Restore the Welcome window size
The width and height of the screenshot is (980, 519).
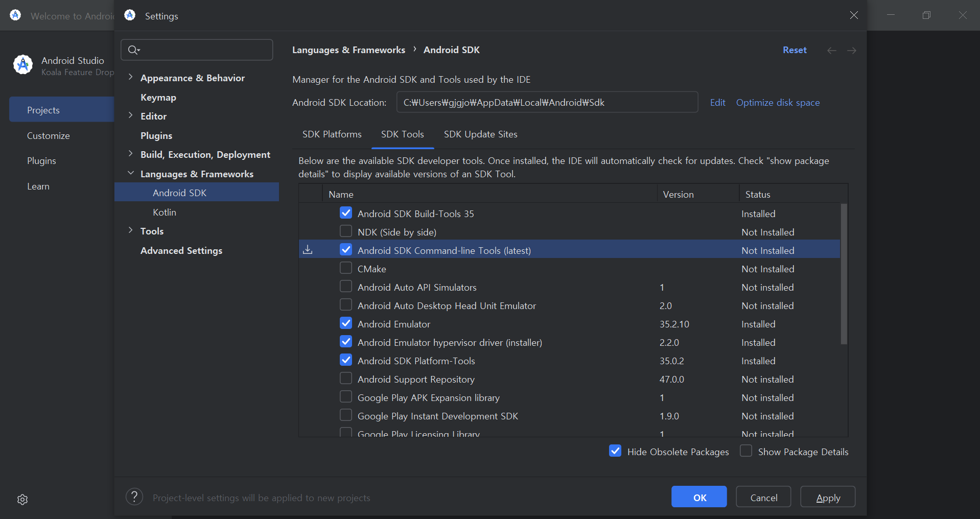[x=927, y=15]
